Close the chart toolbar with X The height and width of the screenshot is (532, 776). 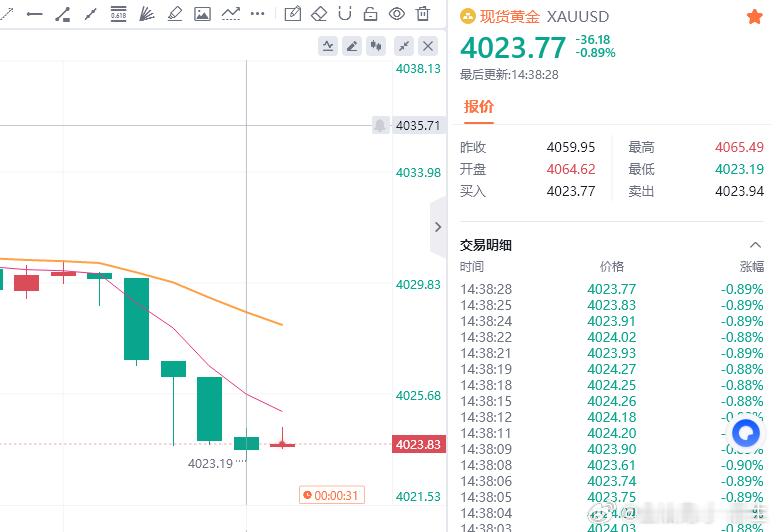tap(428, 47)
